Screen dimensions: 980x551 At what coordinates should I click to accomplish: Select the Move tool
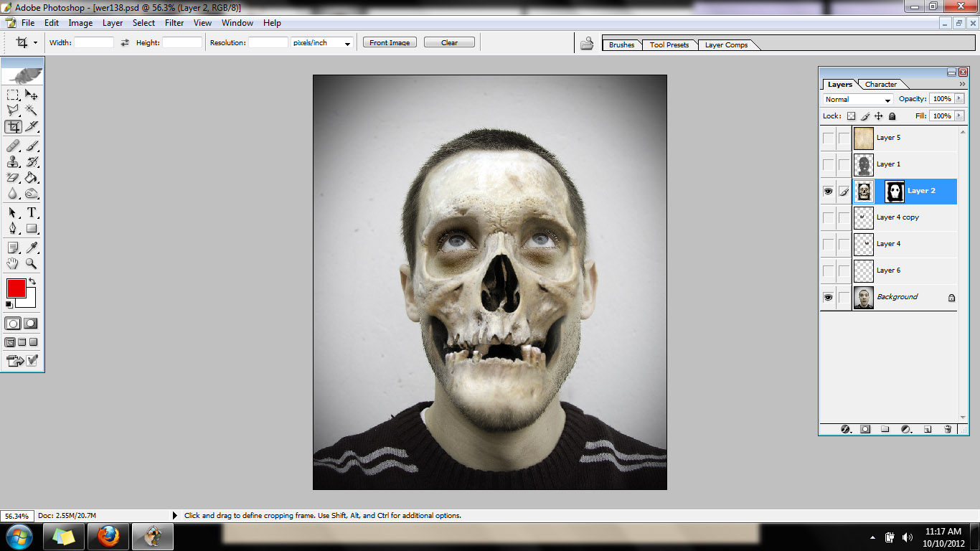tap(32, 95)
